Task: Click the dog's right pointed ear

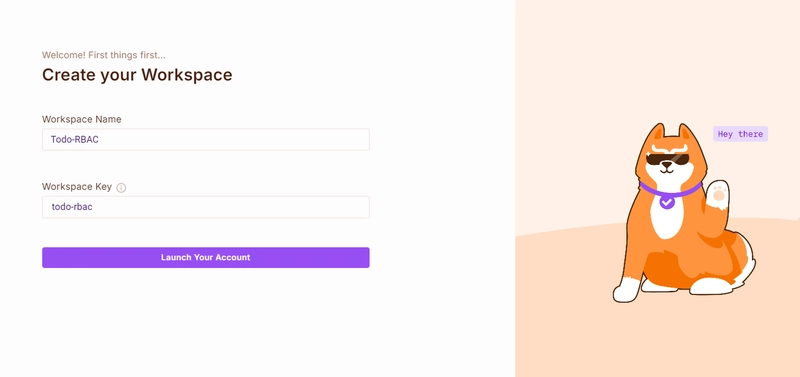Action: tap(685, 135)
